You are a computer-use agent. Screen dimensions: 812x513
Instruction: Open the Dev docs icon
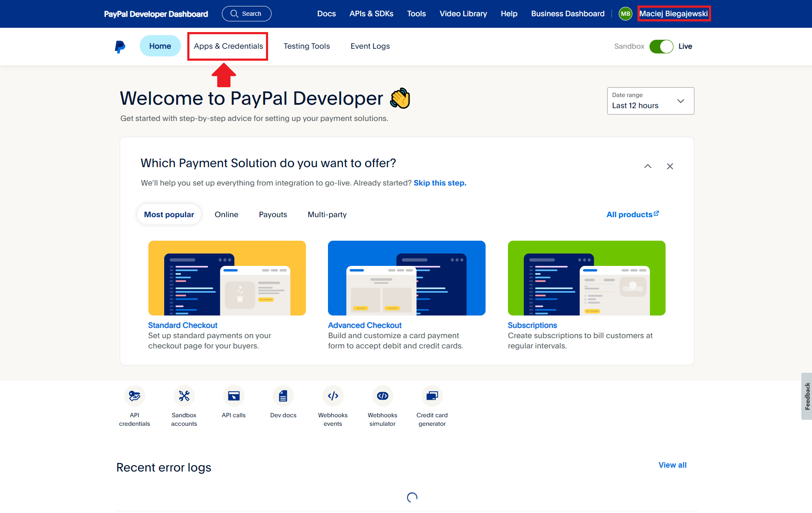(283, 396)
